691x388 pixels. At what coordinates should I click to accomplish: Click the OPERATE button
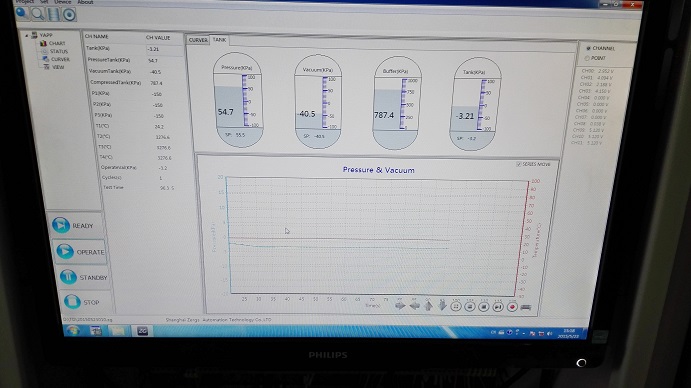(80, 252)
